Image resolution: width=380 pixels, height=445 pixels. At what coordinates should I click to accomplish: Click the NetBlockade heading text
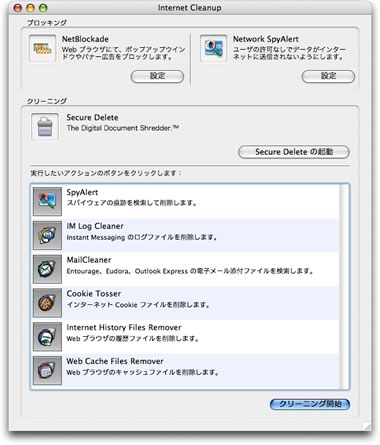85,39
